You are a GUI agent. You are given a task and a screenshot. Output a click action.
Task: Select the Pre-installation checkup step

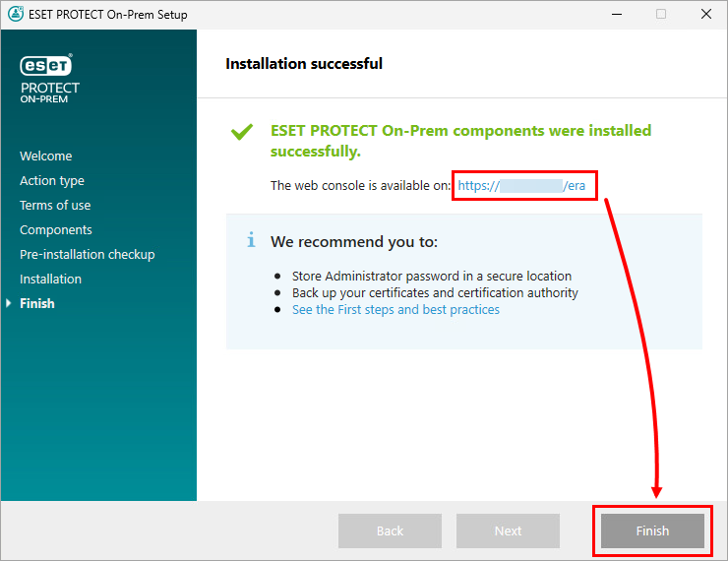[x=88, y=255]
